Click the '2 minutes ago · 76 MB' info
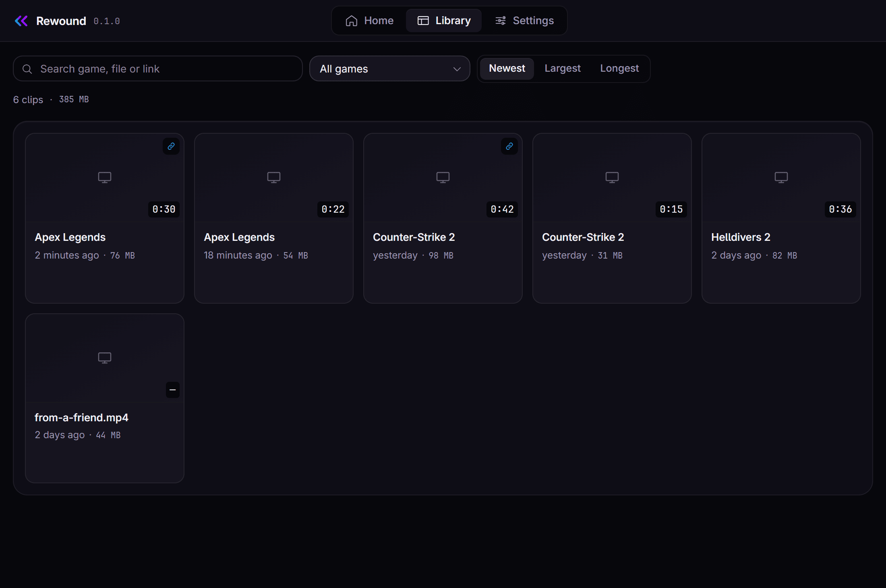Image resolution: width=886 pixels, height=588 pixels. tap(85, 255)
